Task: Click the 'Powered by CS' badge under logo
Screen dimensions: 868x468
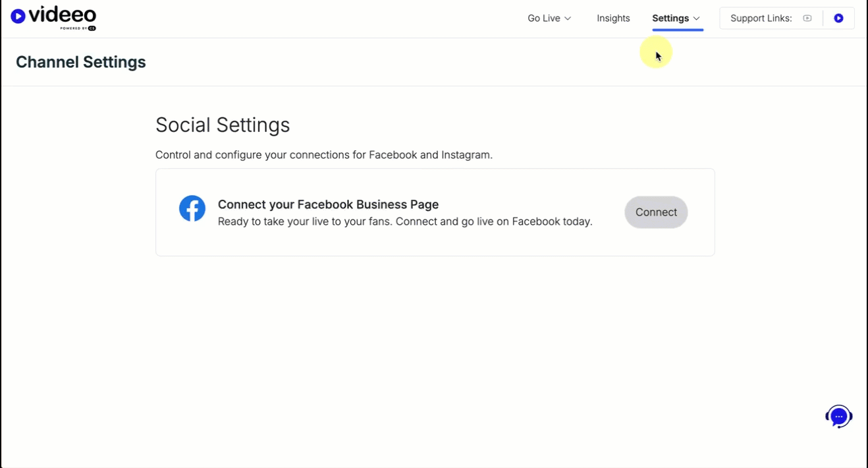Action: pos(78,28)
